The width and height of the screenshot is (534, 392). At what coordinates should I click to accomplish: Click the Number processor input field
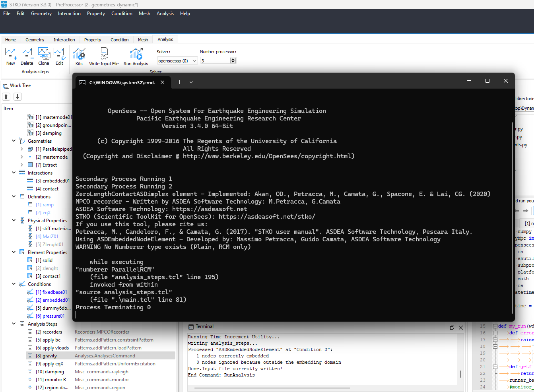tap(215, 61)
